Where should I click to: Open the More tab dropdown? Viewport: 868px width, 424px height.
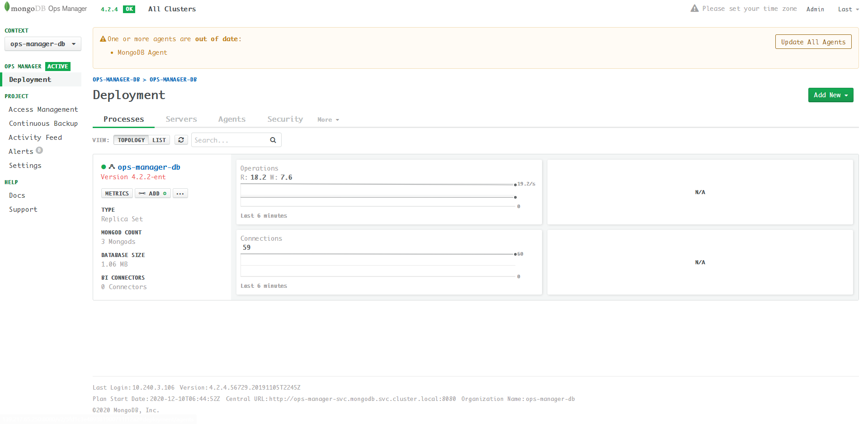[x=328, y=119]
